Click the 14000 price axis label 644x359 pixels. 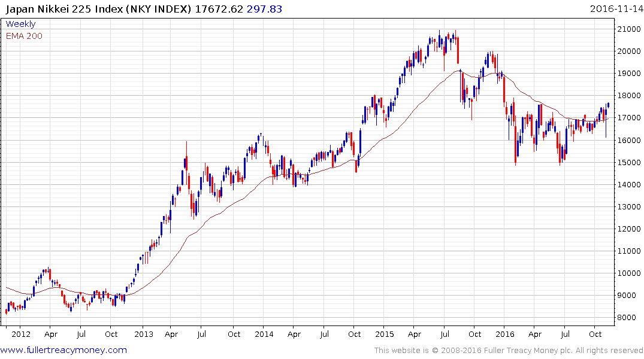click(629, 185)
